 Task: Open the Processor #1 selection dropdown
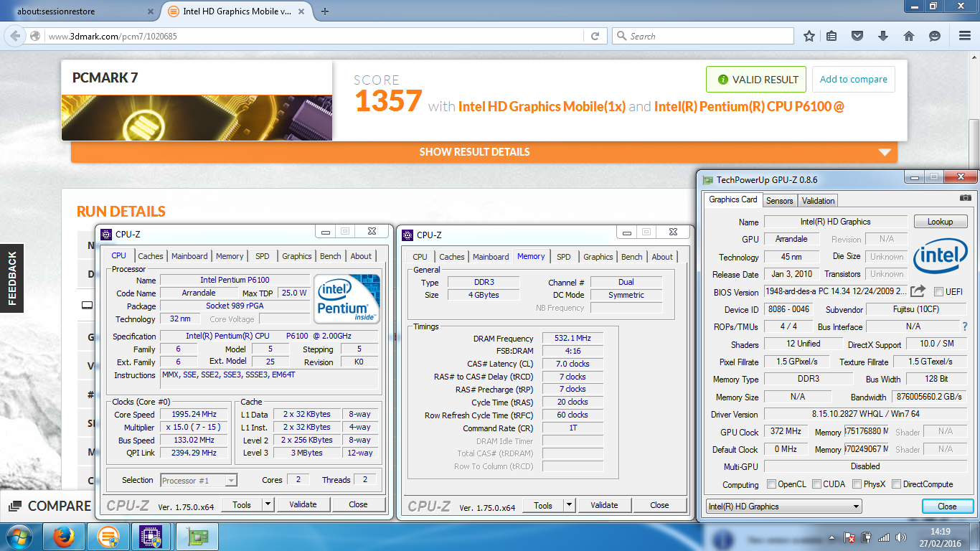[199, 481]
